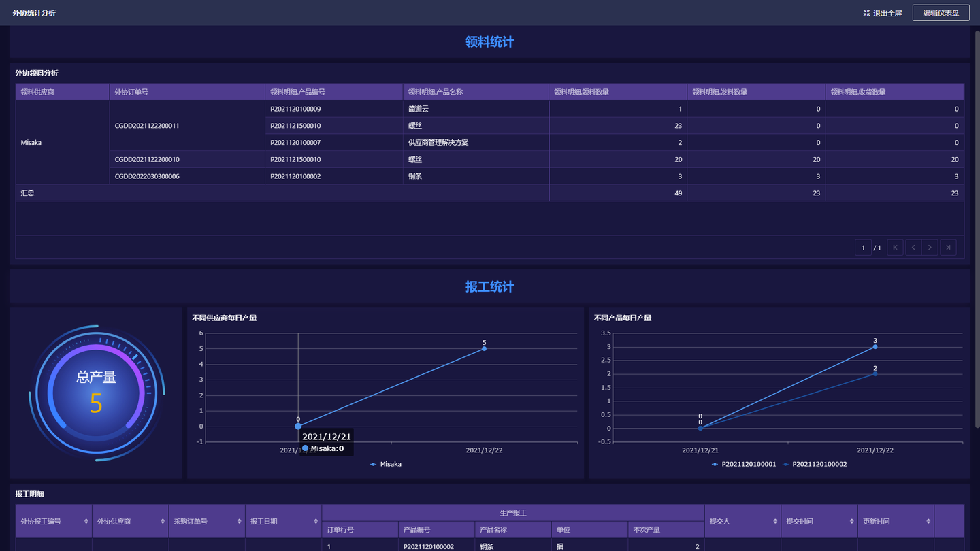Click the 钢条 cell in 领料 table
Screen dimensions: 980x551
point(476,176)
